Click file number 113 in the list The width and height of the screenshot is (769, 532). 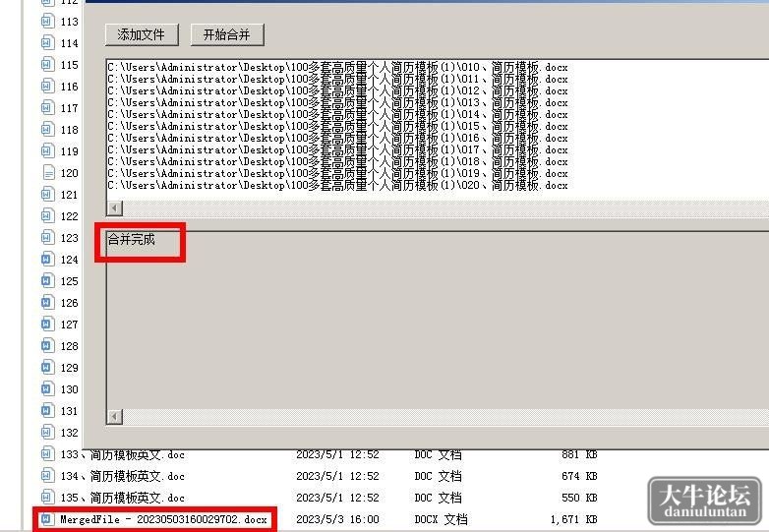69,22
